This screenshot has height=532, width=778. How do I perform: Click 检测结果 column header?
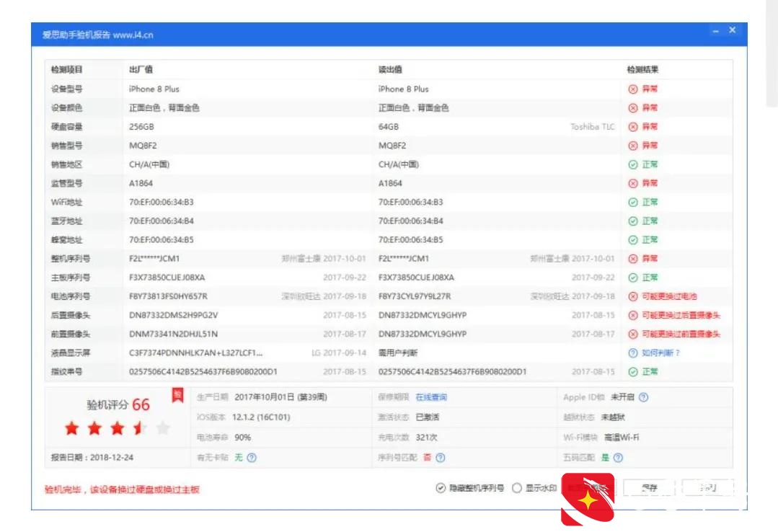pyautogui.click(x=642, y=69)
